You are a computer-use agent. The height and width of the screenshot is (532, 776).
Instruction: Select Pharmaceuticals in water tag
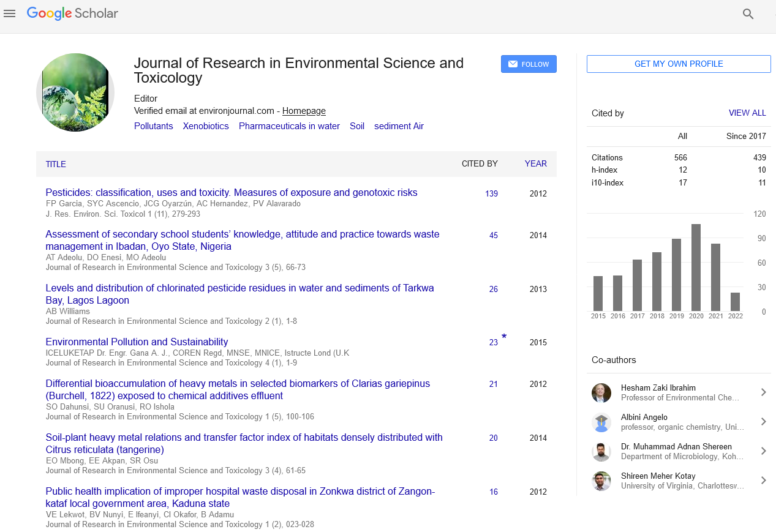click(x=289, y=126)
